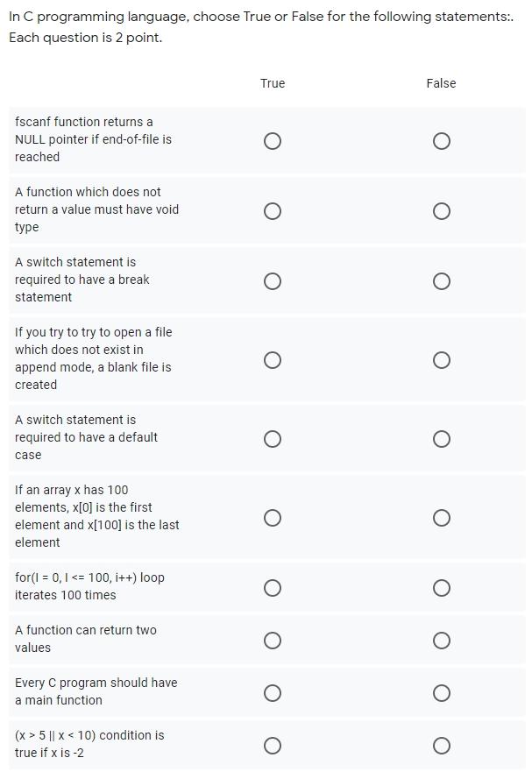Pick True for append mode blank file

[273, 359]
